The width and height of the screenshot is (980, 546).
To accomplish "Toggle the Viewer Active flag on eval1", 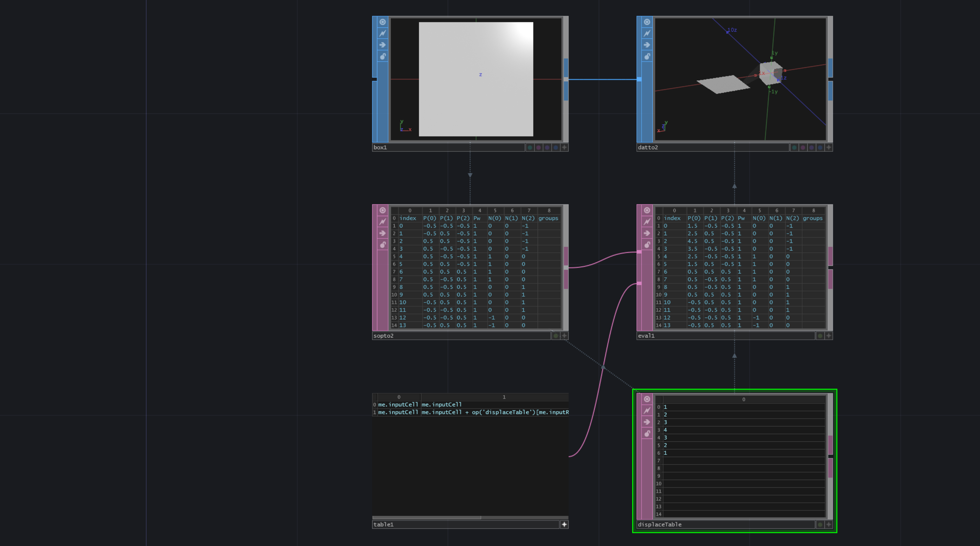I will click(x=647, y=210).
